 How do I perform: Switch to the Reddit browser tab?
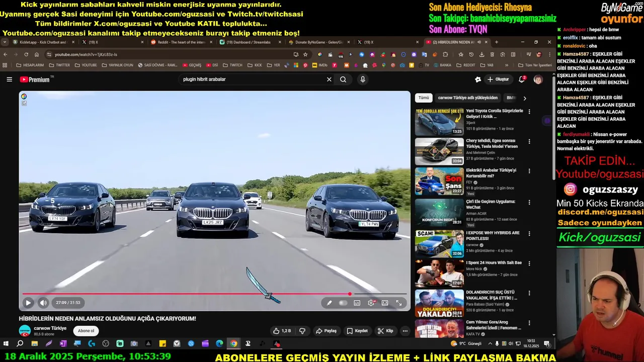tap(181, 42)
